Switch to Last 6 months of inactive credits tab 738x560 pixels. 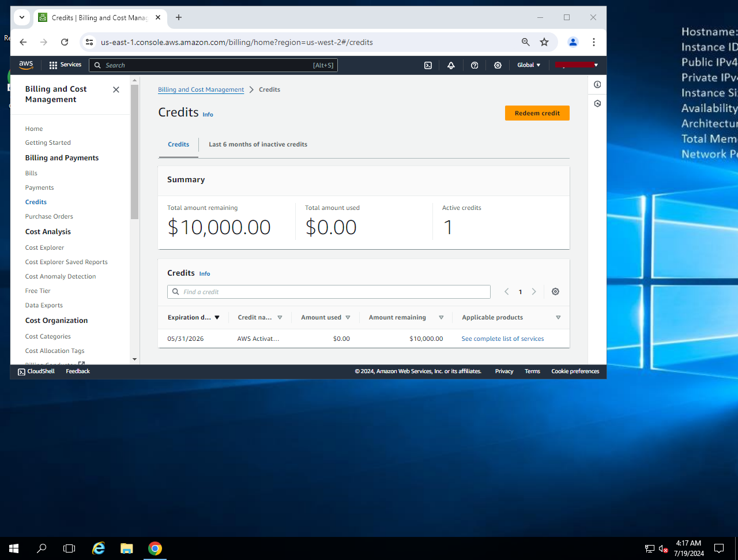coord(258,144)
